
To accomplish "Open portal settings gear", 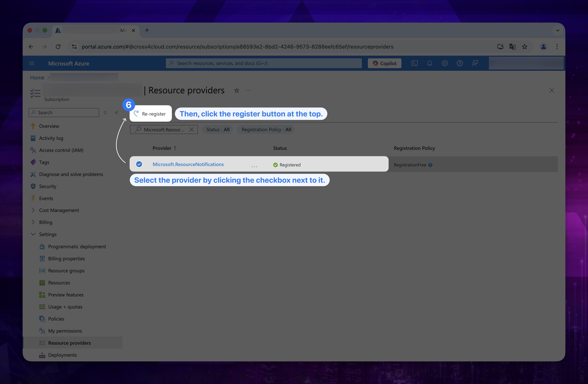I will [445, 63].
